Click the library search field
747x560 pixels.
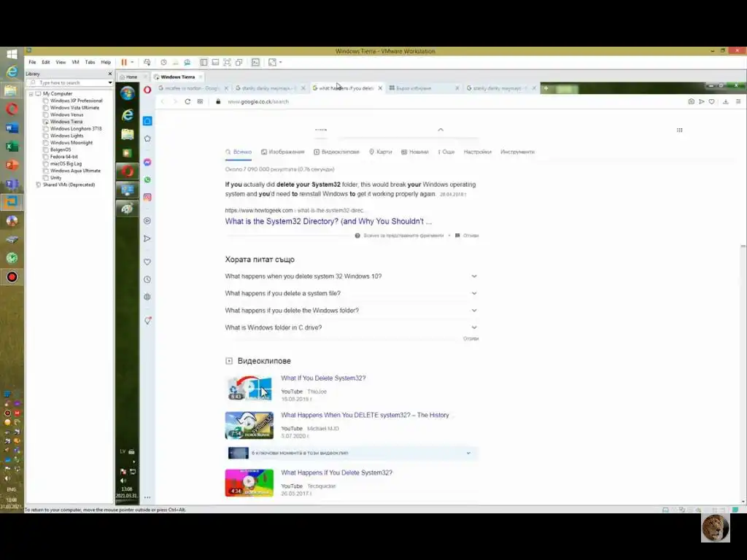(x=69, y=83)
